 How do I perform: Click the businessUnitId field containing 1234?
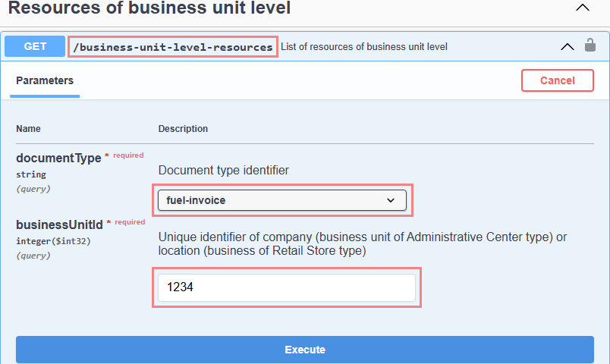(287, 287)
